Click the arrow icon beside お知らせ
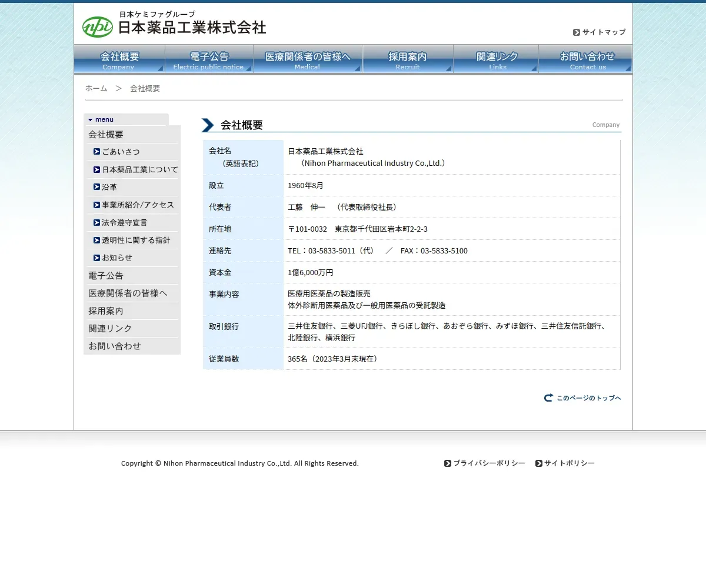Viewport: 706px width, 588px height. [x=96, y=258]
